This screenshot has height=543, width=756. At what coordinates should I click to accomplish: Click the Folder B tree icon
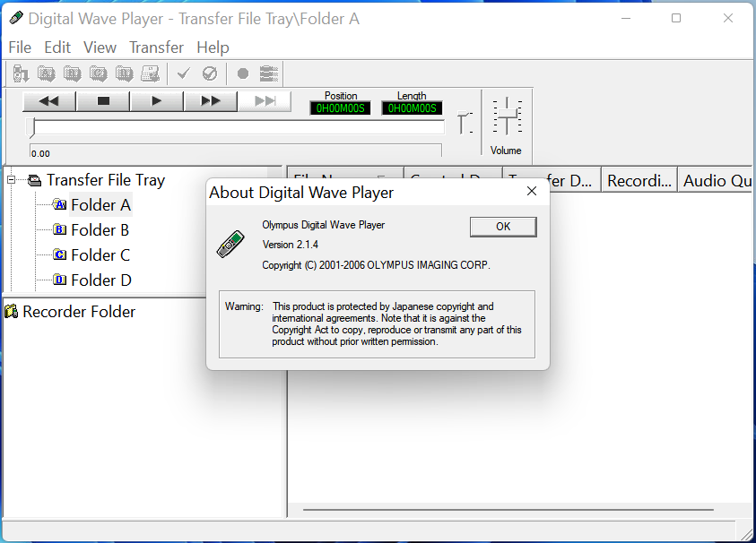pyautogui.click(x=60, y=229)
